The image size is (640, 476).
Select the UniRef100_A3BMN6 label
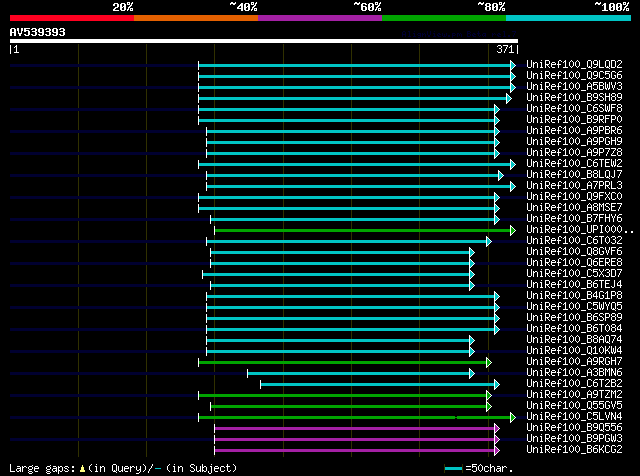(x=574, y=373)
